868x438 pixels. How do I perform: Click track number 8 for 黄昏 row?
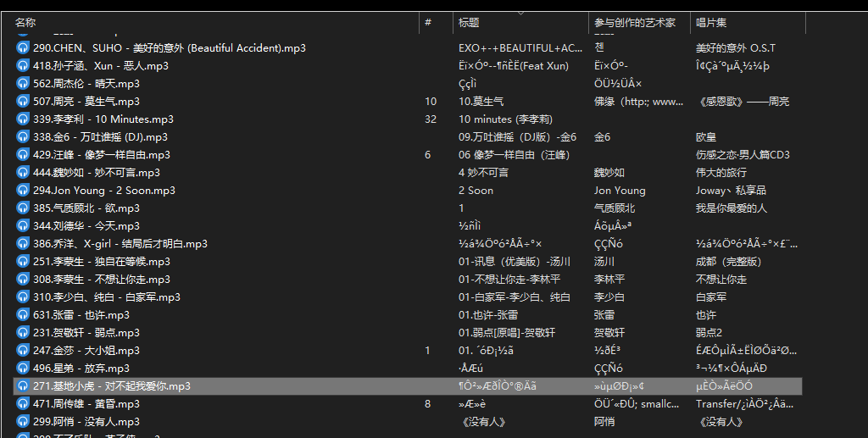click(x=427, y=404)
